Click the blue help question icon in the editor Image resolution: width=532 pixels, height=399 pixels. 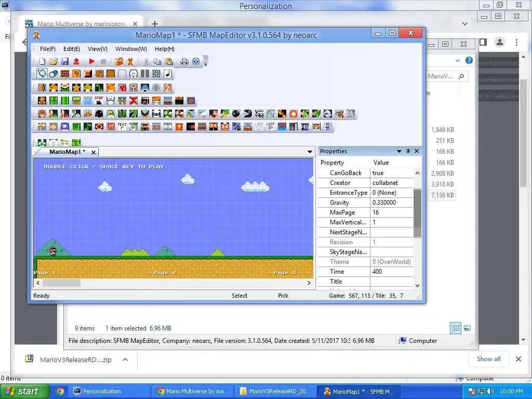[x=196, y=61]
